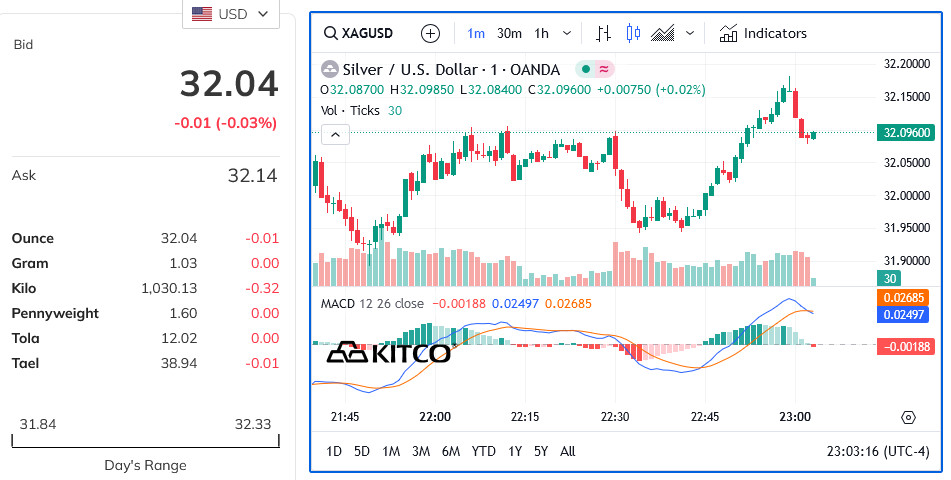Screen dimensions: 951x480
Task: Select the 30m timeframe
Action: tap(509, 33)
